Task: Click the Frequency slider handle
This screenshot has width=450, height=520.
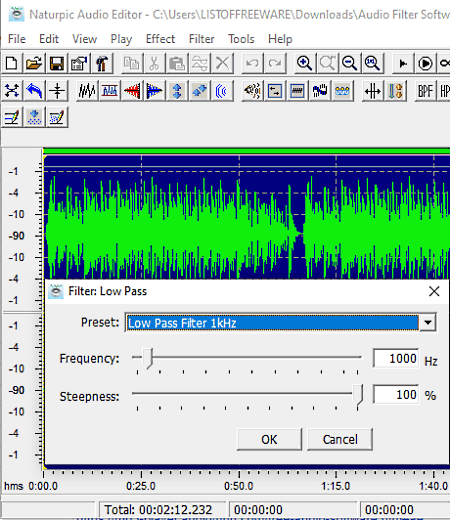Action: [x=148, y=358]
